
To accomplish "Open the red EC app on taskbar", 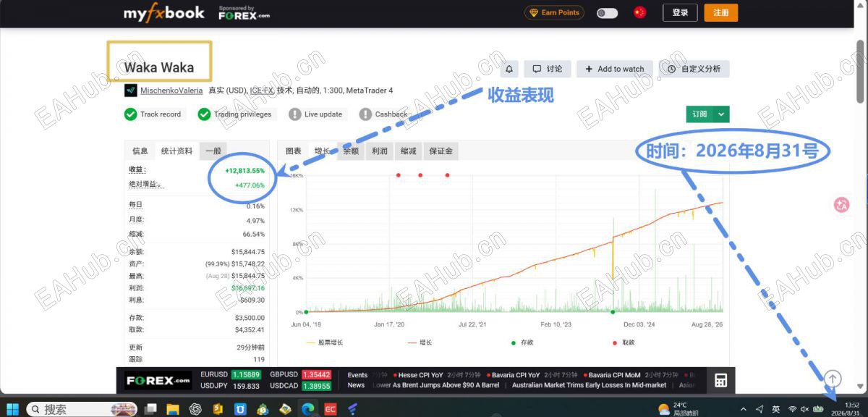I will pyautogui.click(x=330, y=409).
